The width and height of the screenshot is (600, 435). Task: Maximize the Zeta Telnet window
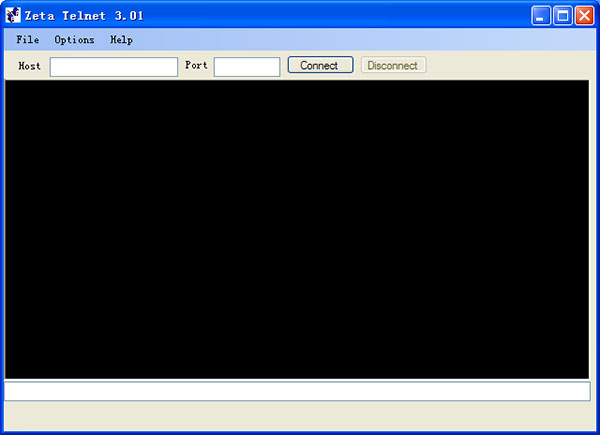click(x=562, y=16)
